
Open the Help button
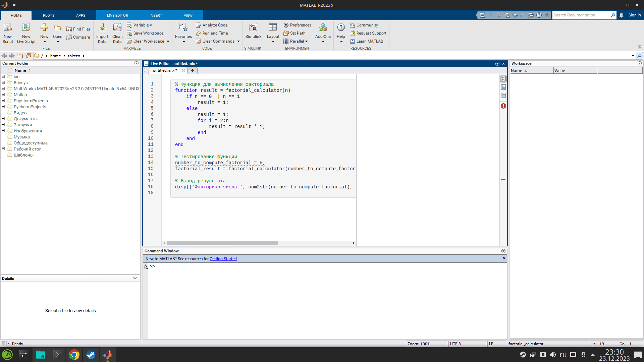tap(341, 33)
